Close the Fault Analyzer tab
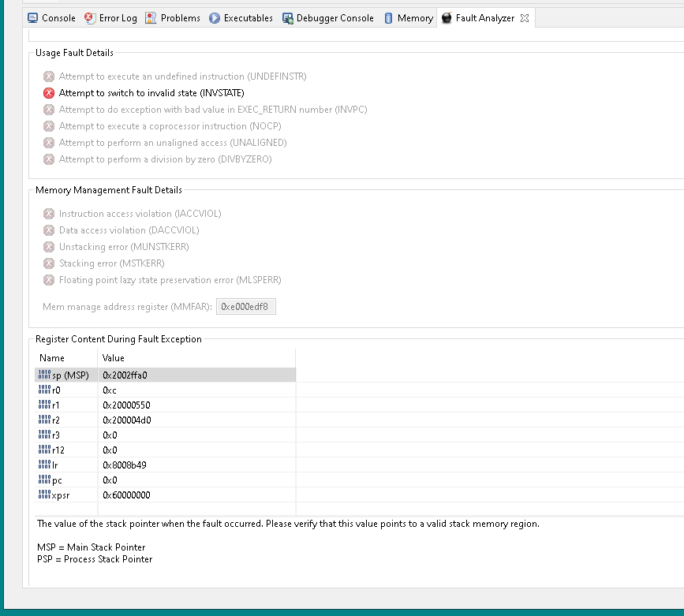Viewport: 684px width, 616px height. [525, 18]
